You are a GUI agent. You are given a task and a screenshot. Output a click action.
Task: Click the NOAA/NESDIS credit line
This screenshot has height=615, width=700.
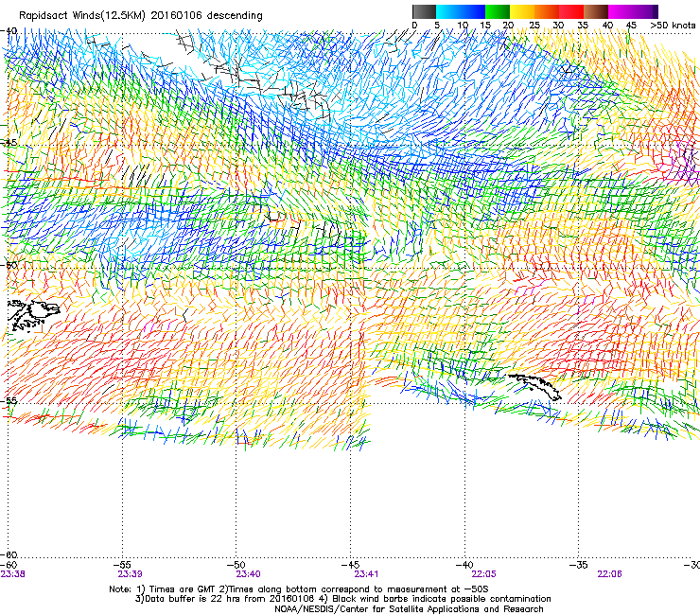[x=409, y=609]
